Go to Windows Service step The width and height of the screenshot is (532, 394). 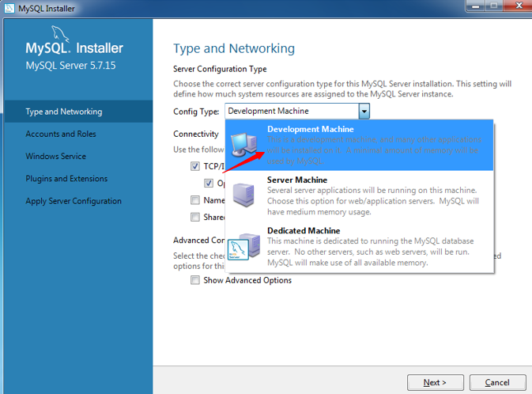55,156
